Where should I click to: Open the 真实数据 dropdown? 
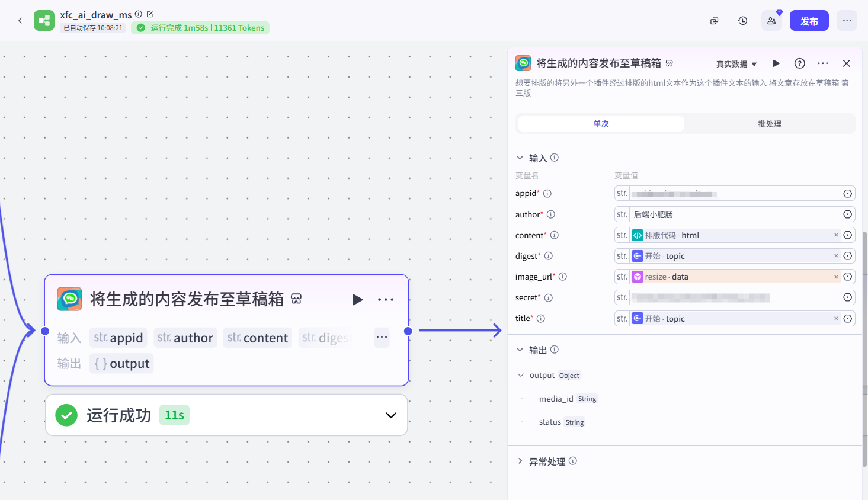coord(736,64)
